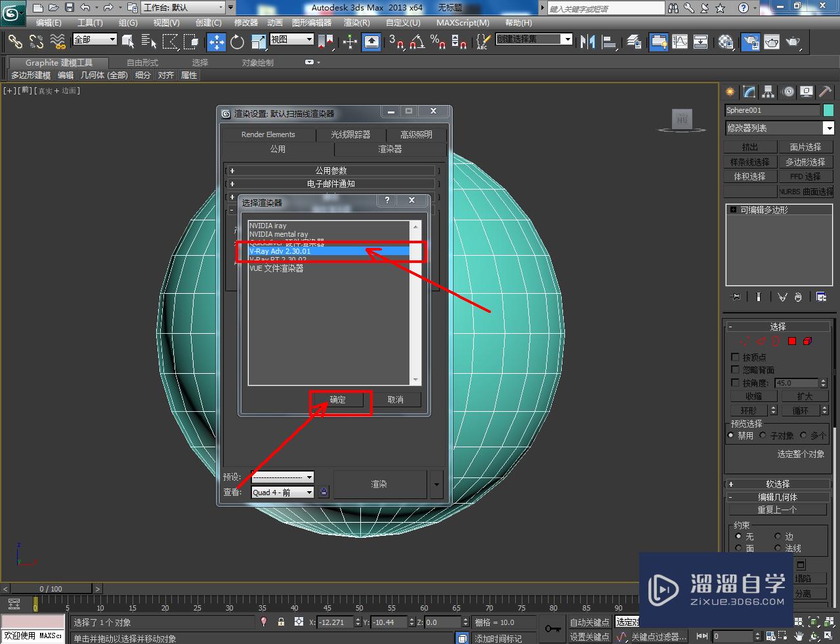Screen dimensions: 840x644
Task: Click the 挤出 modifier button
Action: pos(749,147)
